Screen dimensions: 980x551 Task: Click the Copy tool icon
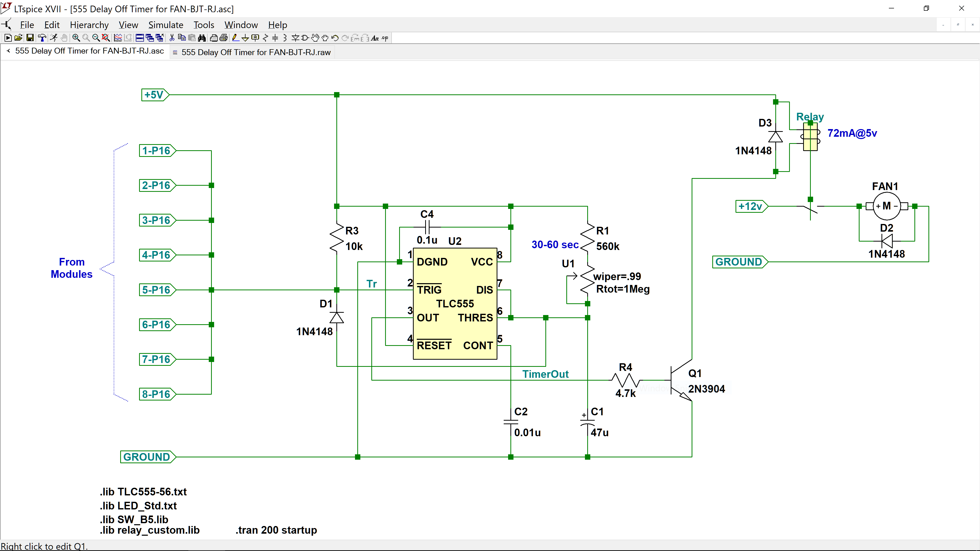click(182, 38)
